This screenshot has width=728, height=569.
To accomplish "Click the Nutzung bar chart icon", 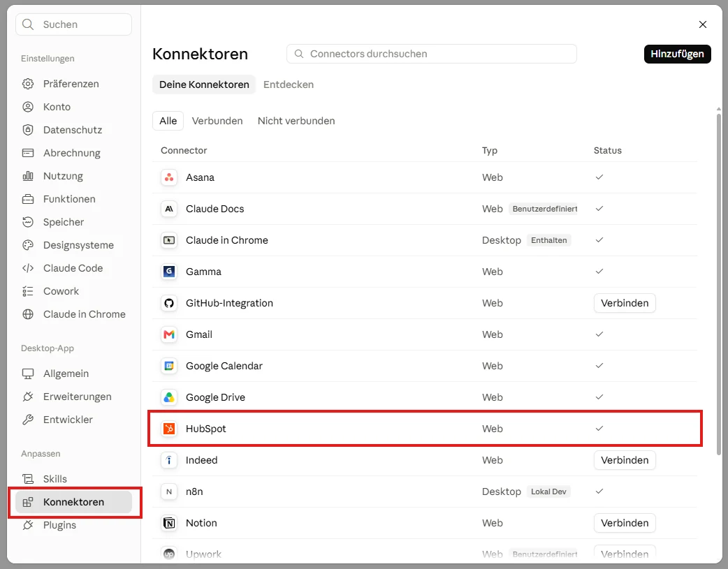I will (28, 176).
